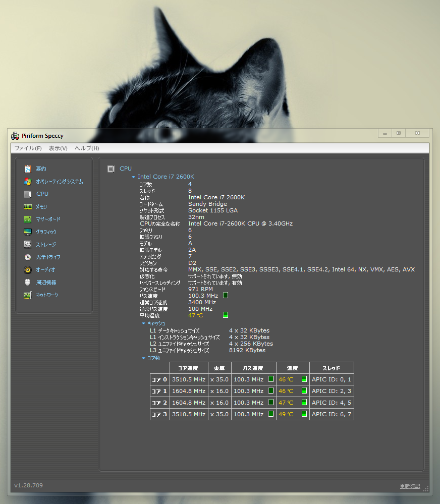The image size is (440, 504).
Task: Click Intel Core i7-2600K CPU @ 3.40GHz text
Action: click(x=240, y=223)
